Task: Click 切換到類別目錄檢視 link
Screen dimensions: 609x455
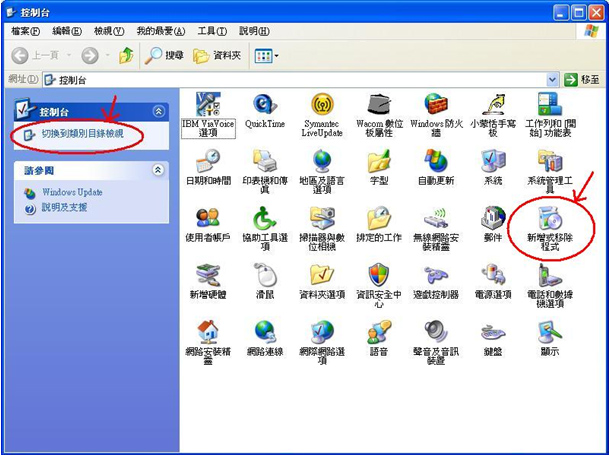Action: tap(82, 133)
